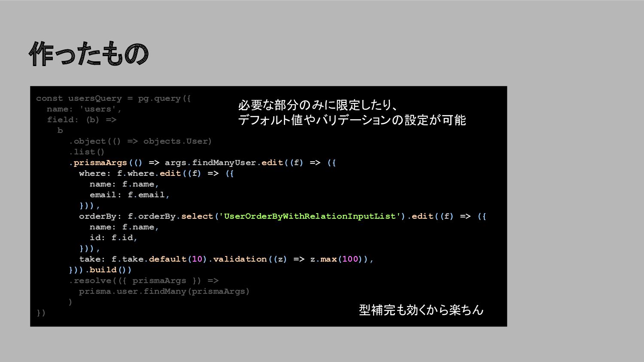644x362 pixels.
Task: Click the line 'email: f.email,'
Action: pyautogui.click(x=130, y=195)
